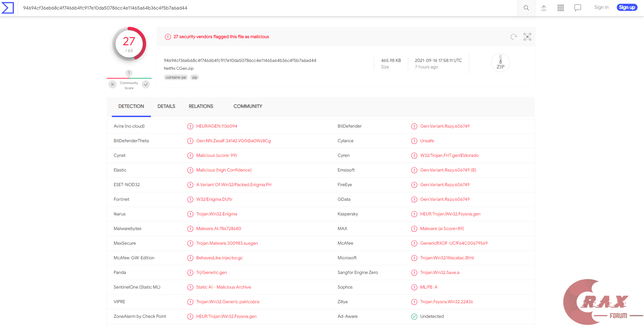
Task: Click the search magnifier icon
Action: 526,8
